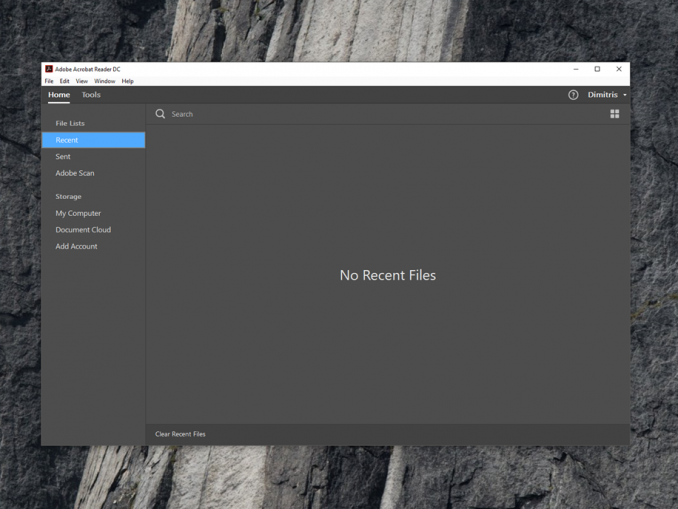This screenshot has height=509, width=678.
Task: Expand the Dimitris account dropdown
Action: click(607, 95)
